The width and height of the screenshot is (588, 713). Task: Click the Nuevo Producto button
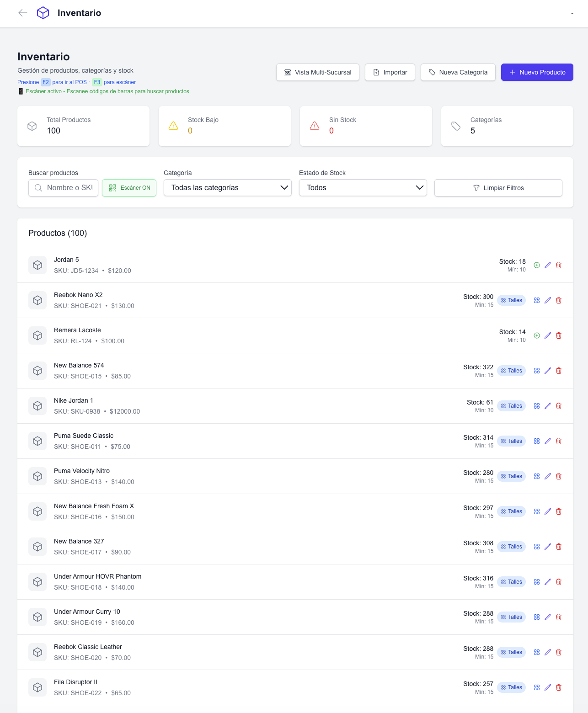(537, 72)
